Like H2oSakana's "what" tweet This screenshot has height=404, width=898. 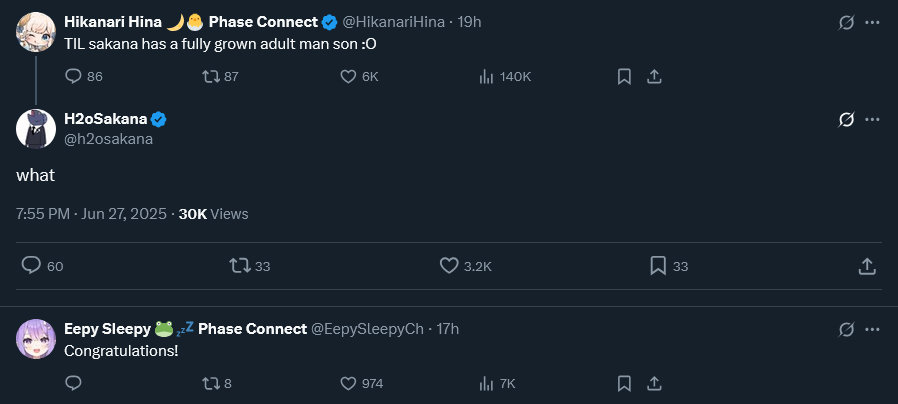[449, 266]
